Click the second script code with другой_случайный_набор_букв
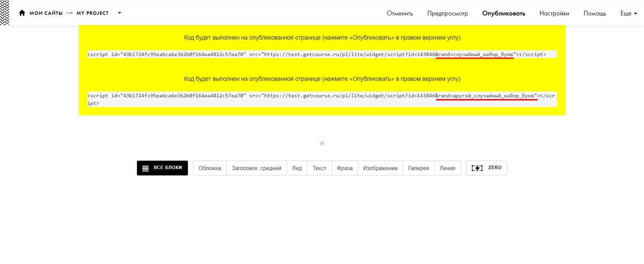Image resolution: width=644 pixels, height=264 pixels. pos(322,99)
